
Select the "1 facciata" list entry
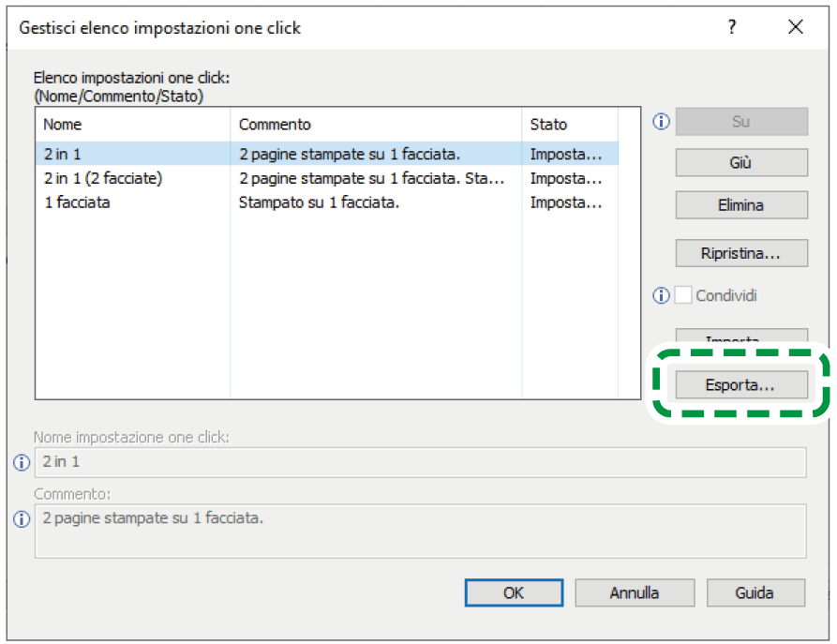131,202
